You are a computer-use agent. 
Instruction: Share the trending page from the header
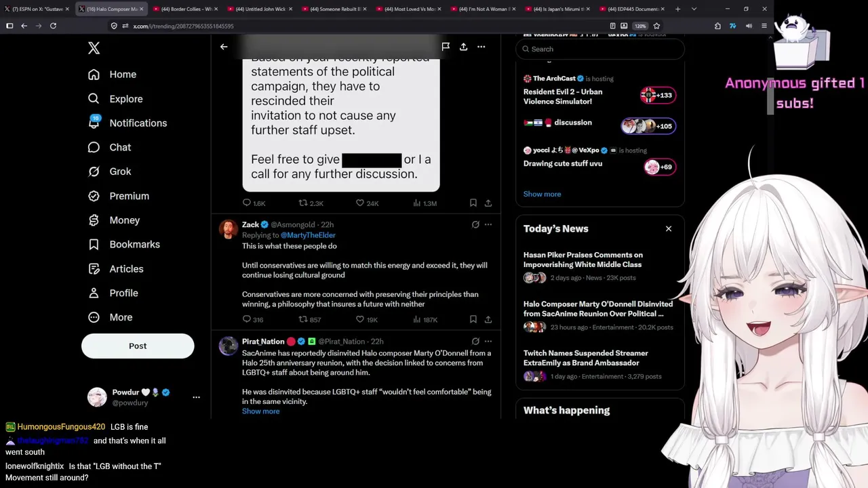coord(463,47)
